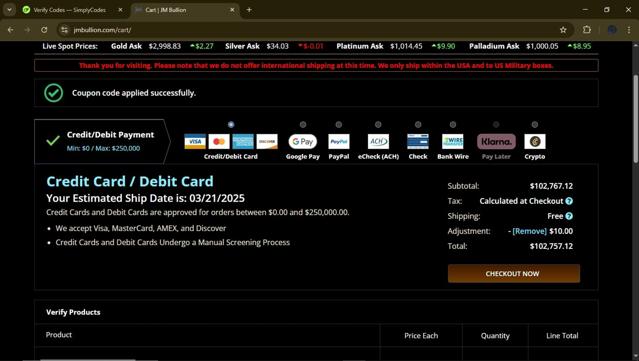Viewport: 639px width, 361px height.
Task: Click the Visa card icon
Action: (195, 141)
